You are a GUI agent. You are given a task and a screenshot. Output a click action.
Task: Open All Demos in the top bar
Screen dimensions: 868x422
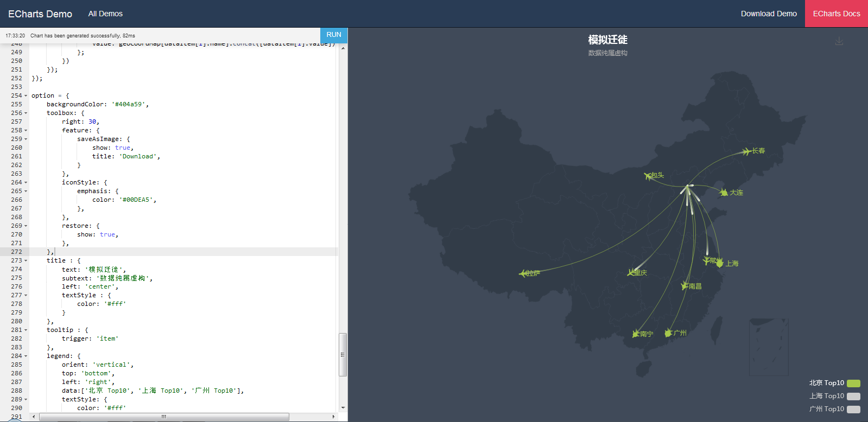point(105,14)
